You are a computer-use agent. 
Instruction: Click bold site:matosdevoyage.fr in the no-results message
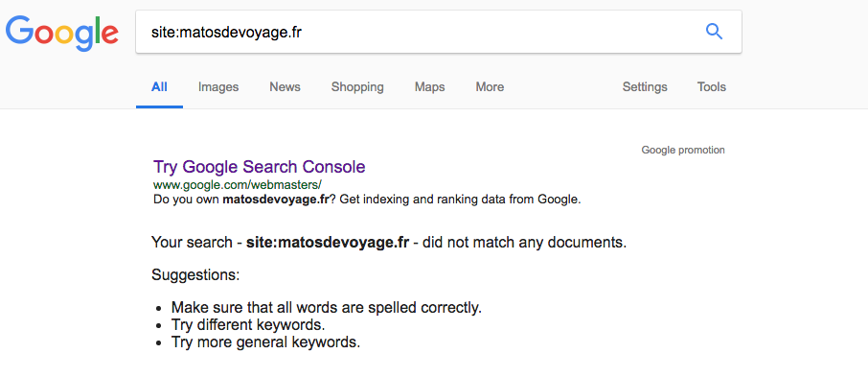pyautogui.click(x=328, y=243)
